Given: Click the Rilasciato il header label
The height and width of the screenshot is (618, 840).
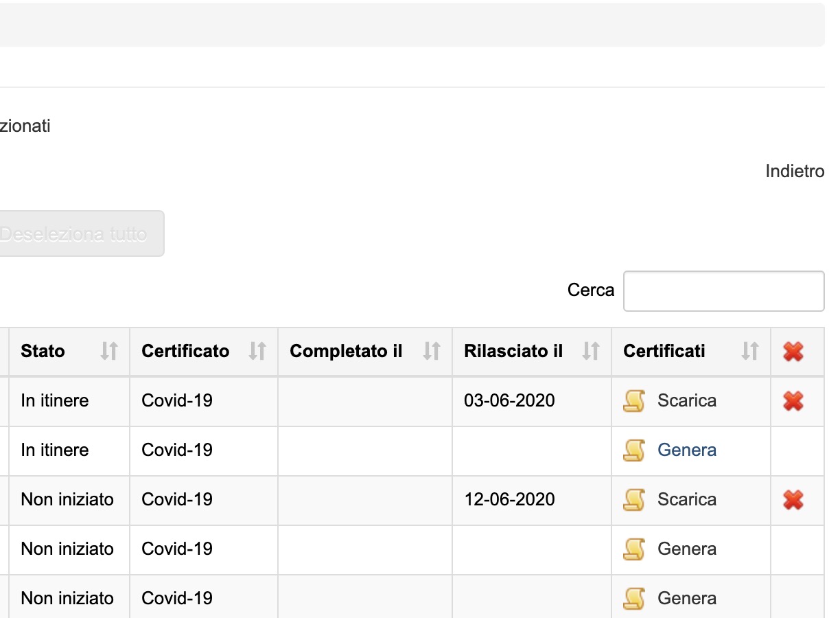Looking at the screenshot, I should pyautogui.click(x=513, y=352).
